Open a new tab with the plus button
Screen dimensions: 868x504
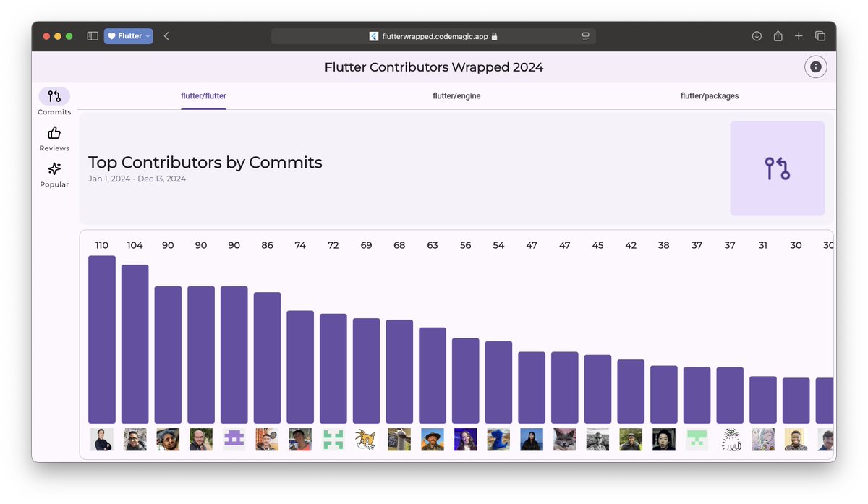799,35
